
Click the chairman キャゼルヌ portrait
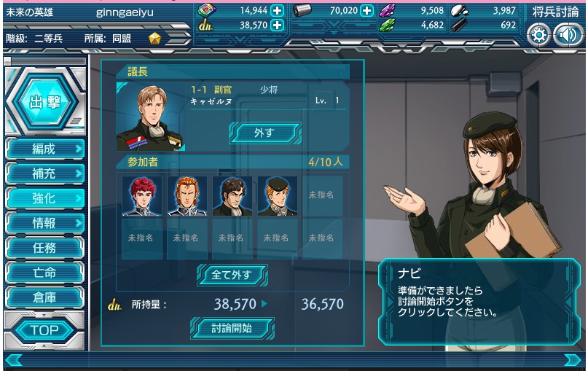pyautogui.click(x=149, y=117)
